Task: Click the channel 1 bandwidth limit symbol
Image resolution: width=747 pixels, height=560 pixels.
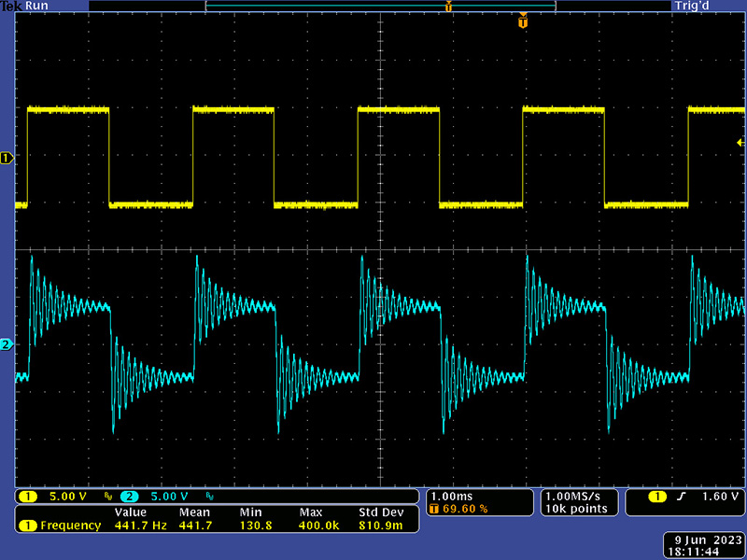Action: (x=107, y=497)
